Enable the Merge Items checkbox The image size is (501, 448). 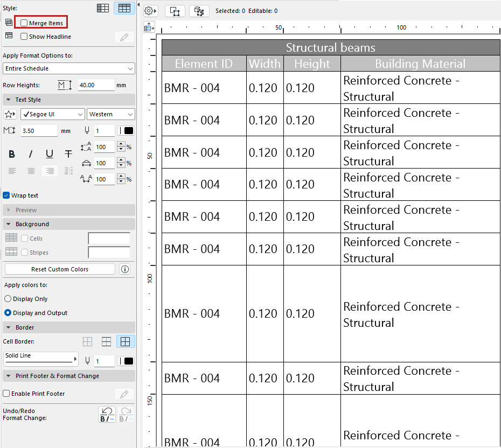(24, 23)
